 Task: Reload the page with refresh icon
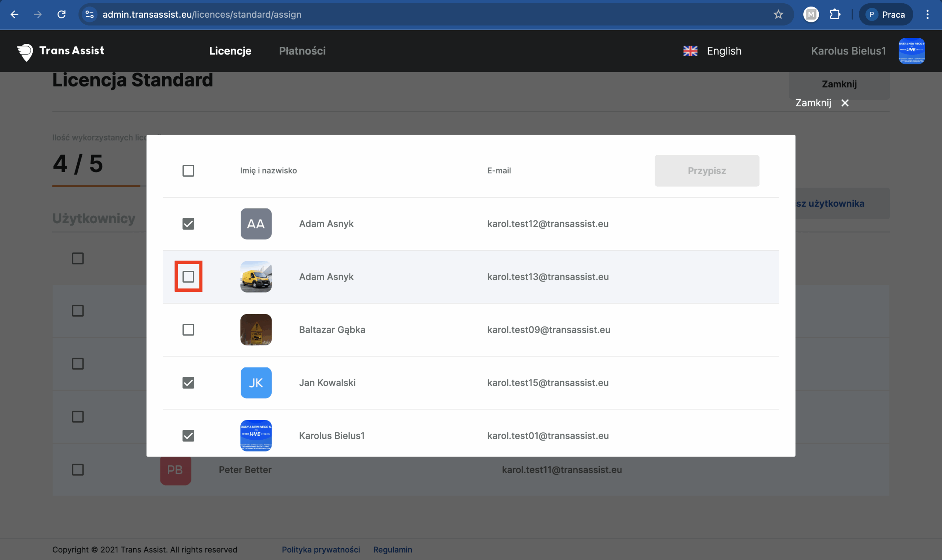(x=61, y=14)
